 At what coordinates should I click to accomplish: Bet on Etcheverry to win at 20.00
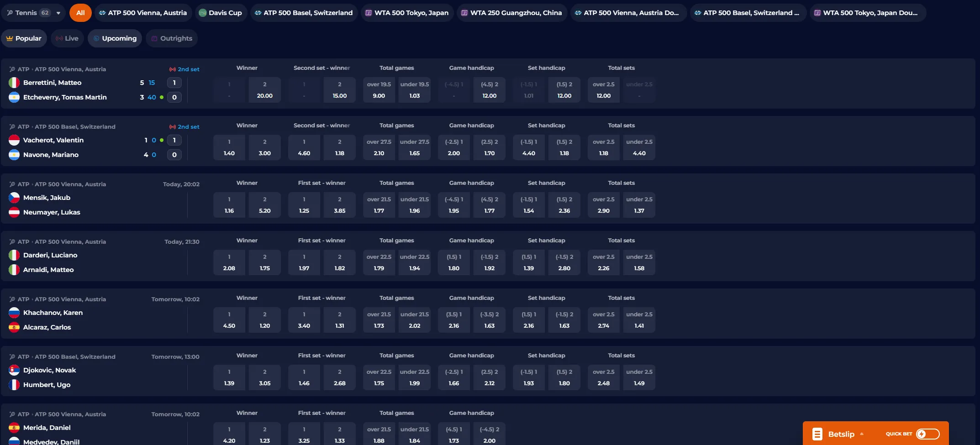tap(265, 90)
